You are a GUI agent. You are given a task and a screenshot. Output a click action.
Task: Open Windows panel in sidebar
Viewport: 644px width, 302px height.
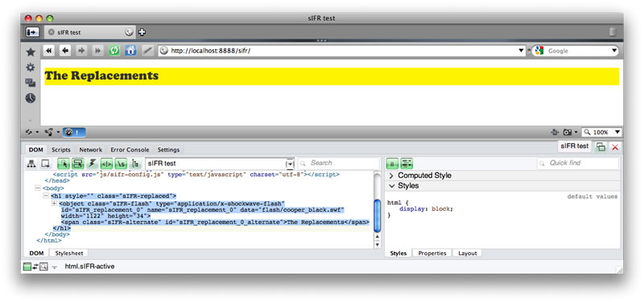(x=31, y=83)
